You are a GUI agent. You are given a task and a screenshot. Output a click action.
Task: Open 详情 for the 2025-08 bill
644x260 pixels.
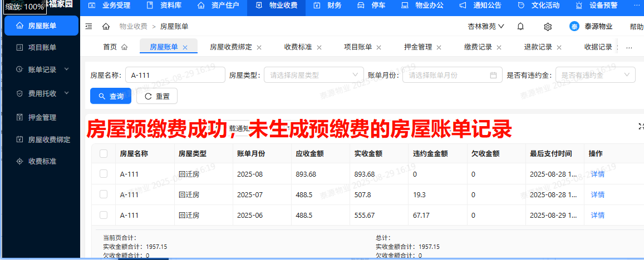tap(598, 174)
